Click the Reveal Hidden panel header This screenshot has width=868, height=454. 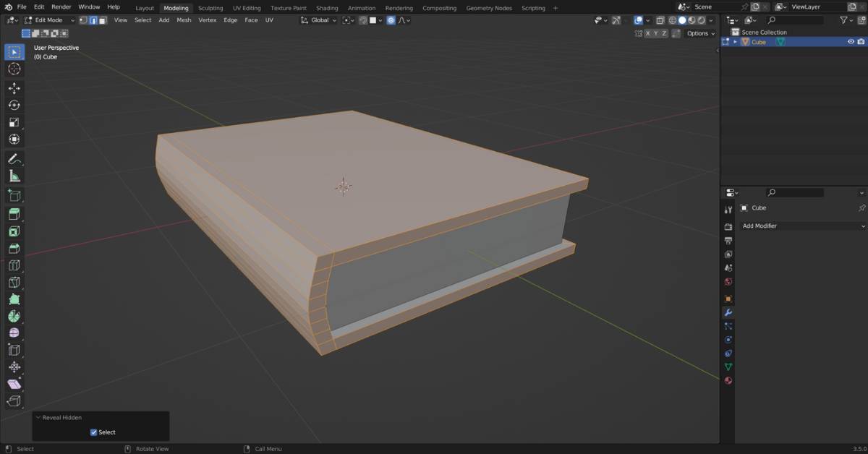[62, 417]
